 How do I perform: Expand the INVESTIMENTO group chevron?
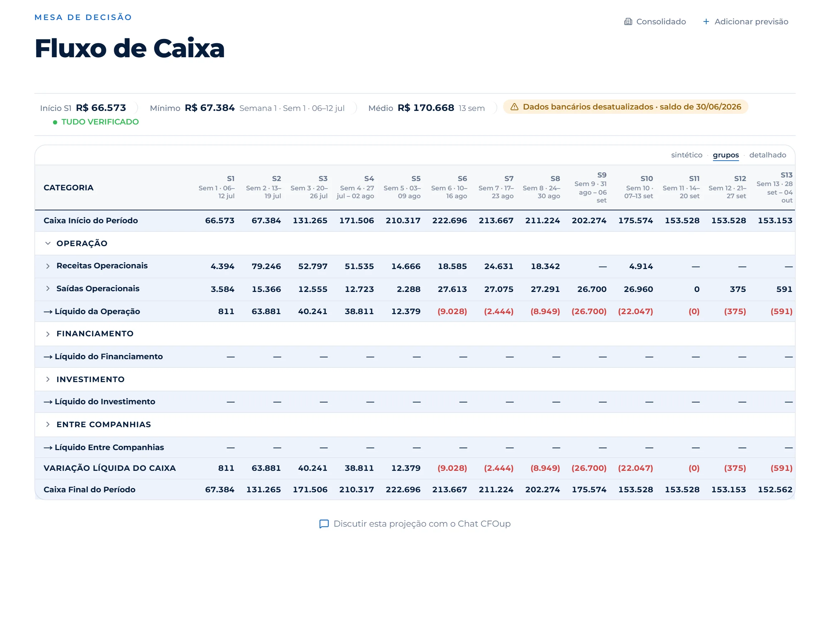tap(48, 379)
